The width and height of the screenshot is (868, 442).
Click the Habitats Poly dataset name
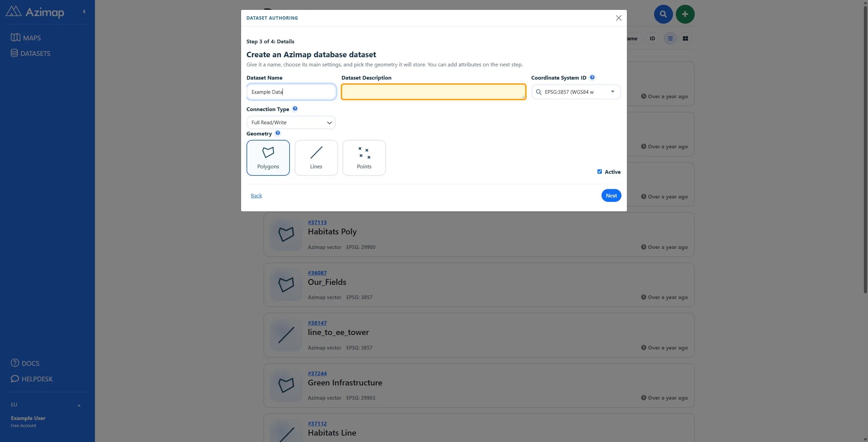point(332,232)
